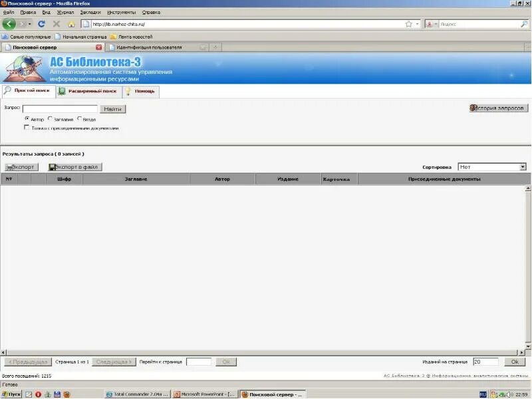Screen dimensions: 532x399
Task: Focus the Яндекс search box
Action: coord(478,24)
